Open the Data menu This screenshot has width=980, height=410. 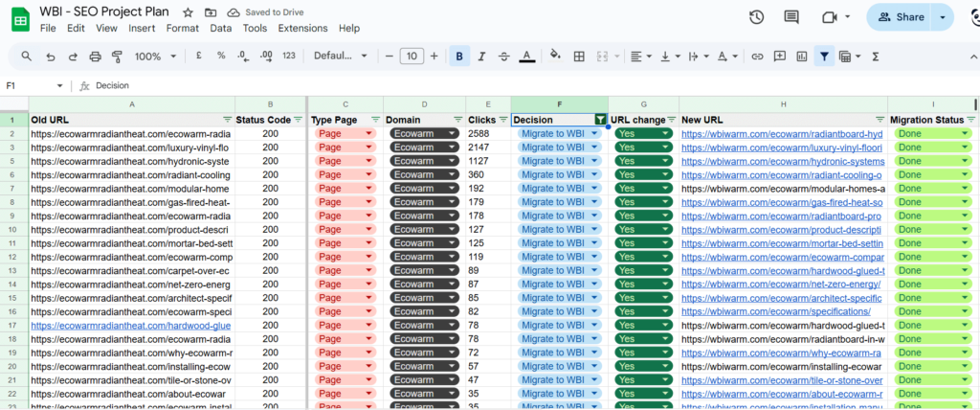[x=221, y=28]
